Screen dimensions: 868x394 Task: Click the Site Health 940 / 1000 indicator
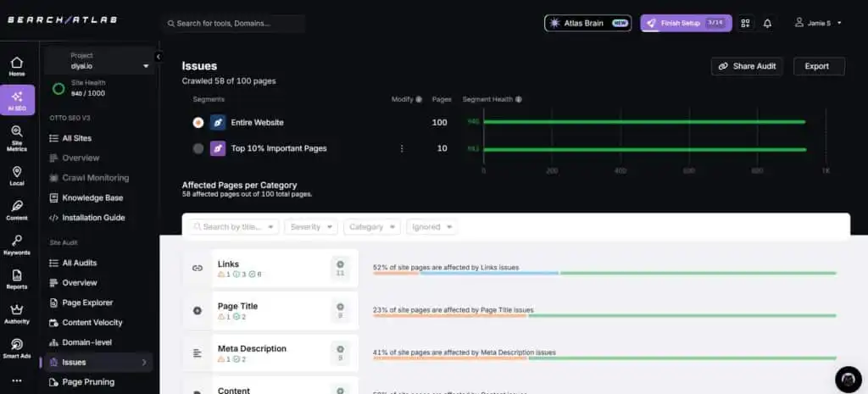(x=79, y=88)
